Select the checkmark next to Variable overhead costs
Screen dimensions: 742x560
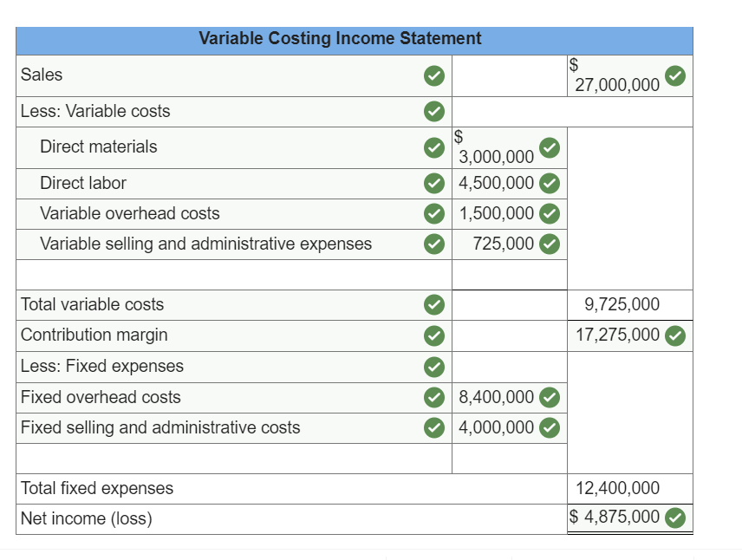[x=434, y=213]
